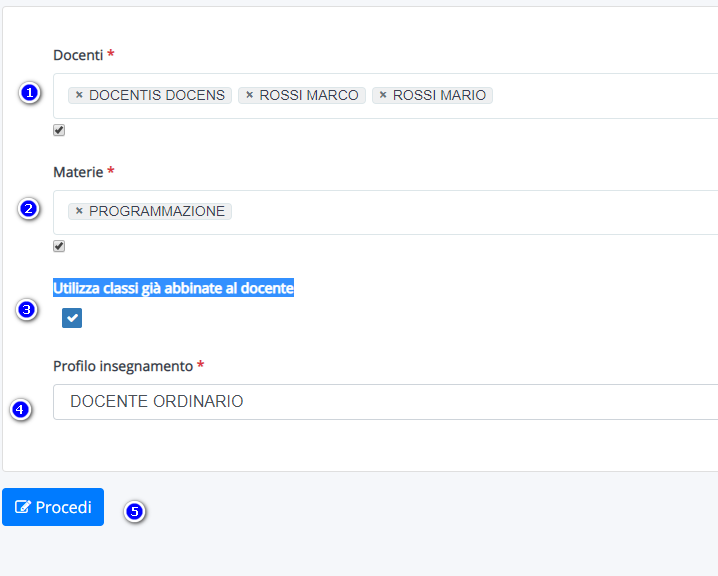The width and height of the screenshot is (718, 576).
Task: Remove DOCENTIS DOCENS tag from Docenti
Action: click(x=79, y=95)
